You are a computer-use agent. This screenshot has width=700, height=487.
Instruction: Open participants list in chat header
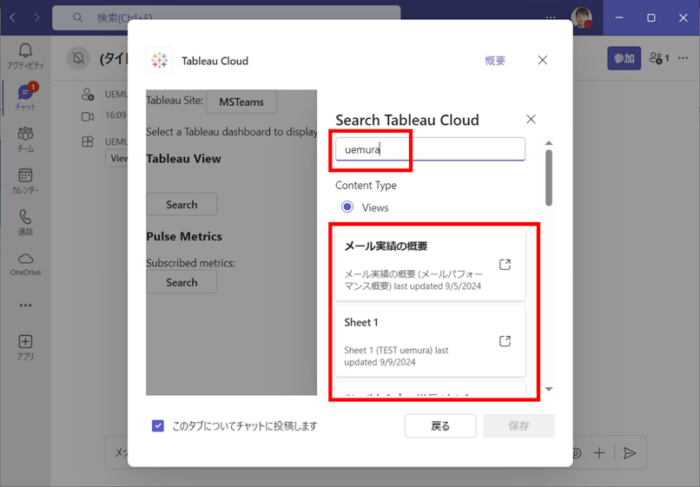coord(659,58)
